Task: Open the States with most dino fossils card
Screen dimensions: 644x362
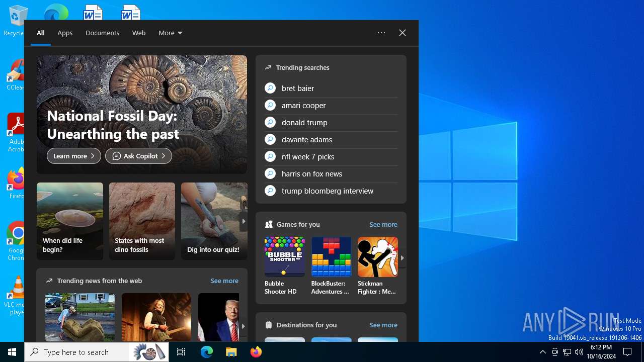Action: 142,221
